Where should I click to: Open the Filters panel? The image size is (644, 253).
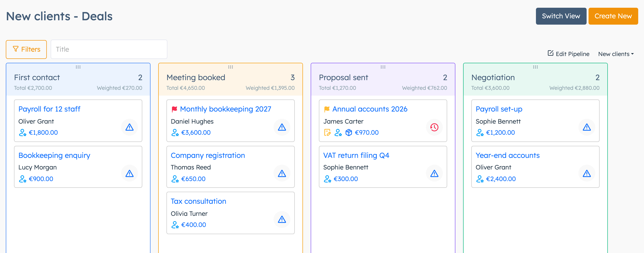(x=27, y=49)
